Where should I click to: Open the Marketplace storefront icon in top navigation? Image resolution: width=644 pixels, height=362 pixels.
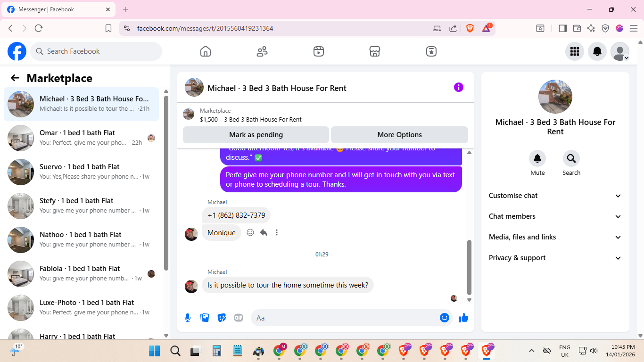(x=375, y=51)
